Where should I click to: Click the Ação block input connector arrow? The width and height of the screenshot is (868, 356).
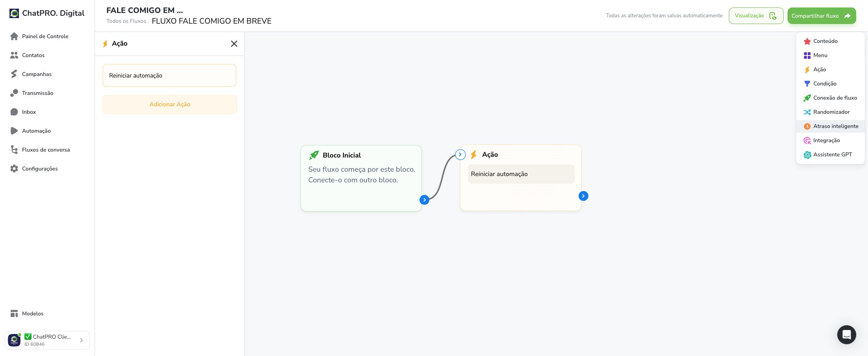(460, 154)
